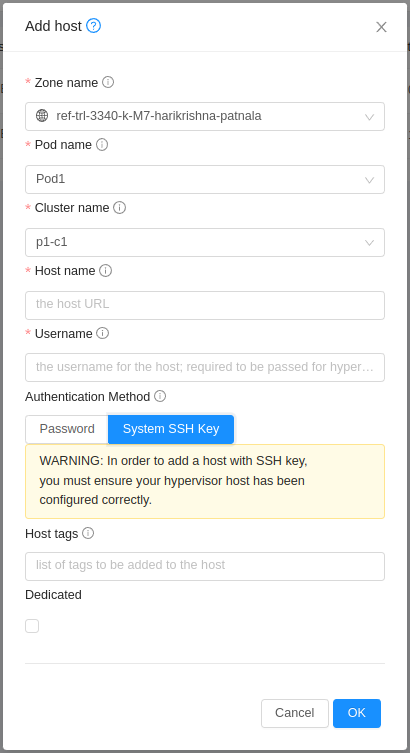This screenshot has height=753, width=410.
Task: Click the Dedicated label text
Action: [x=53, y=595]
